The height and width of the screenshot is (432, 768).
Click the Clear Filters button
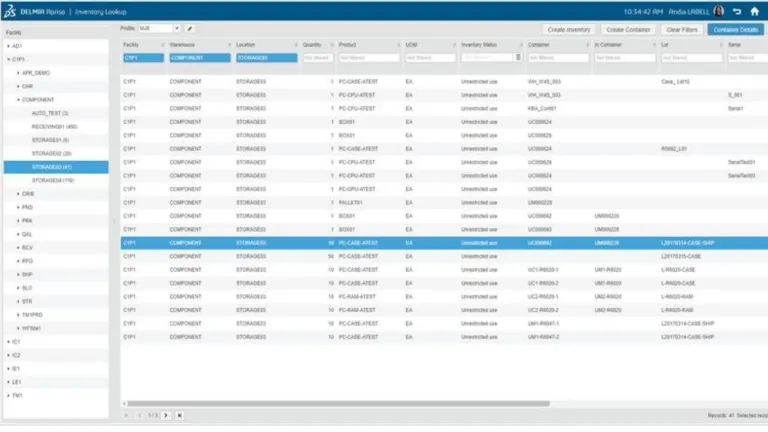[681, 30]
